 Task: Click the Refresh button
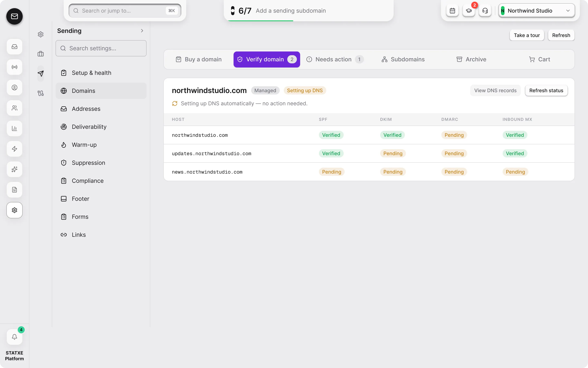pyautogui.click(x=561, y=35)
